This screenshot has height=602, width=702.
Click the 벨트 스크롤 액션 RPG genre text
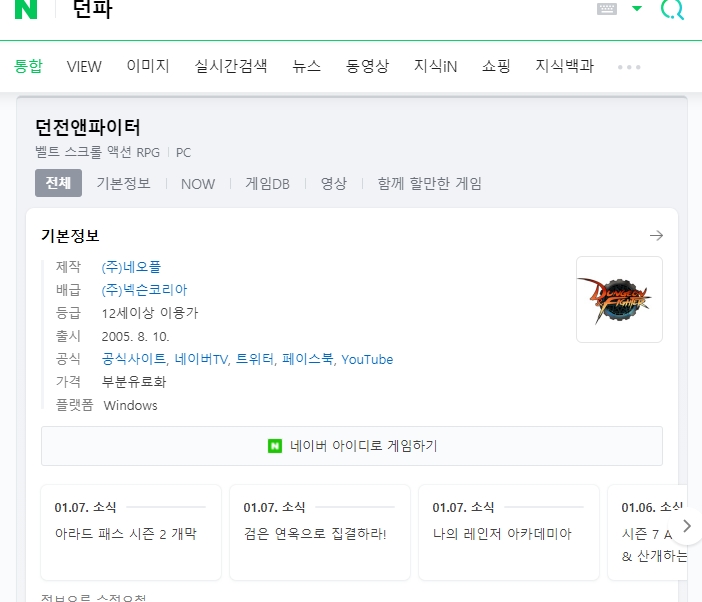tap(97, 152)
